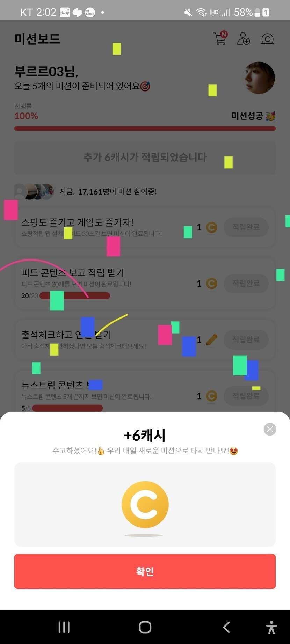The width and height of the screenshot is (290, 644).
Task: Tap the mission progress bar at 100%
Action: [145, 129]
